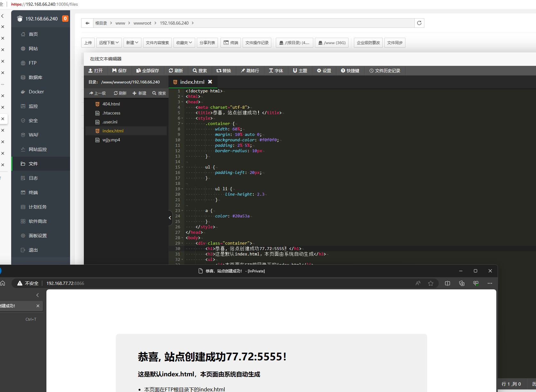This screenshot has height=392, width=536.
Task: Open the 监控 monitoring section
Action: click(x=33, y=106)
